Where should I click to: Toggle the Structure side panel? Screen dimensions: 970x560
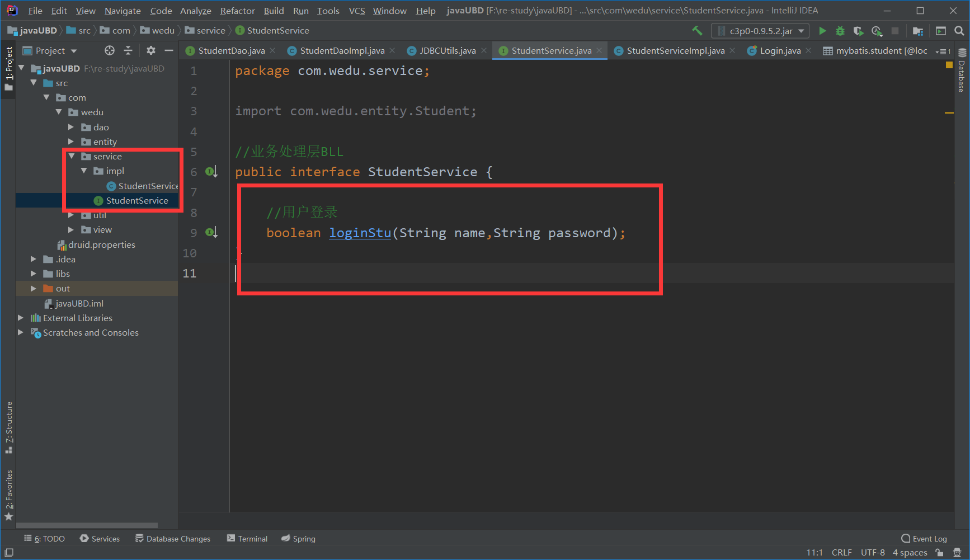click(x=8, y=427)
